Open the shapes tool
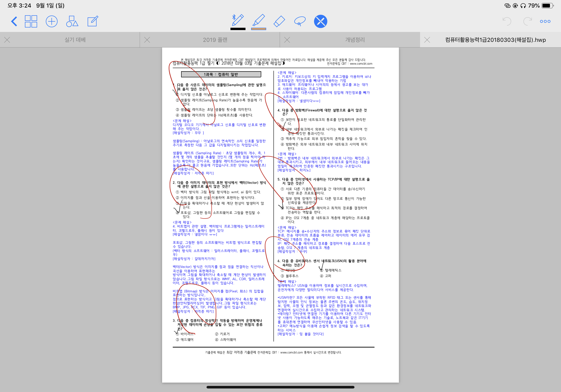Screen dimensions: 561x392 [72, 21]
